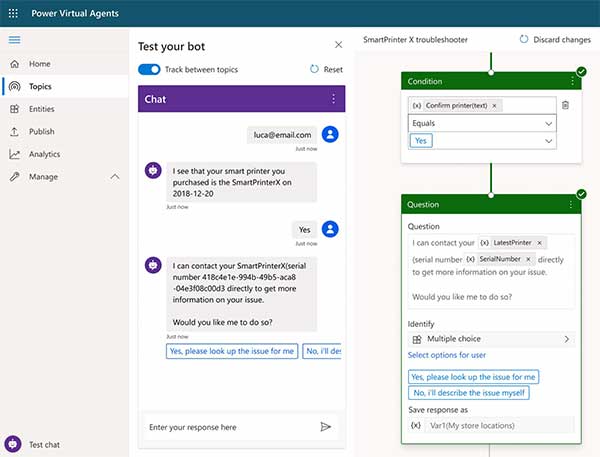This screenshot has width=600, height=457.
Task: Open the Yes value dropdown
Action: 548,141
